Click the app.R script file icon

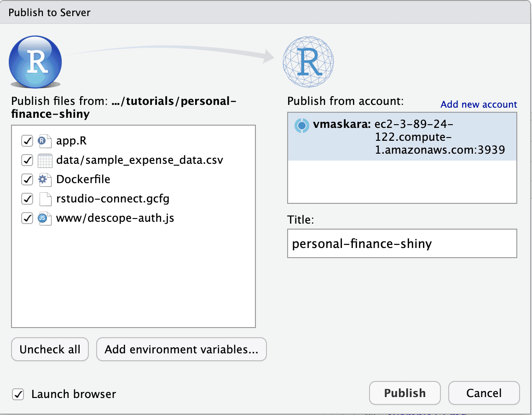[45, 141]
